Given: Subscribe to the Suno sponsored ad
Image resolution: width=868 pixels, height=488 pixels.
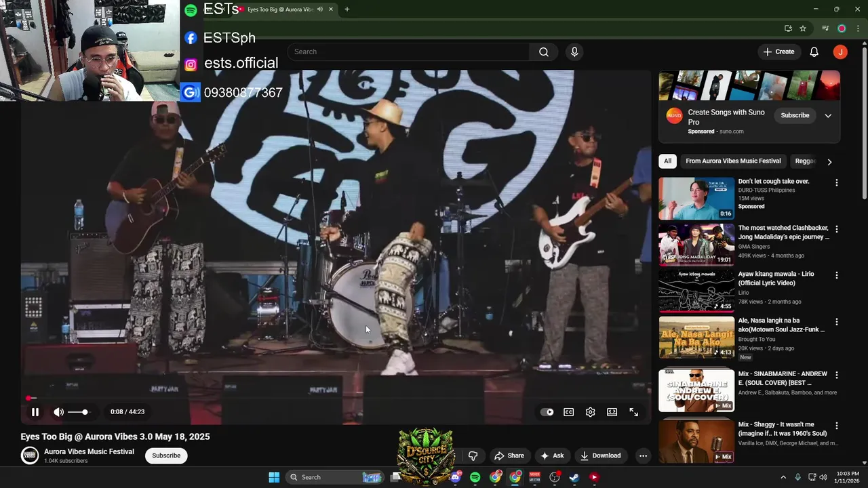Looking at the screenshot, I should click(795, 115).
